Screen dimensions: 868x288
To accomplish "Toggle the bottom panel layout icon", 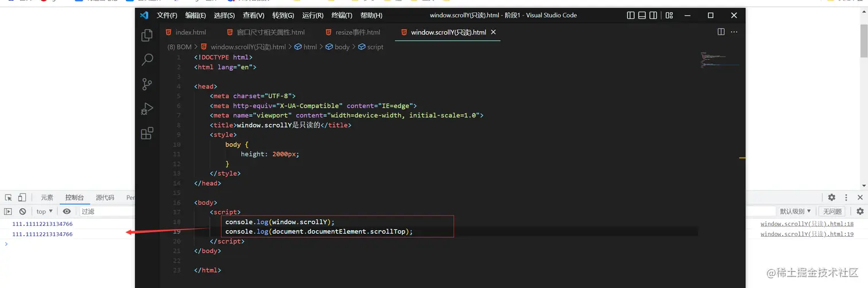I will point(642,16).
